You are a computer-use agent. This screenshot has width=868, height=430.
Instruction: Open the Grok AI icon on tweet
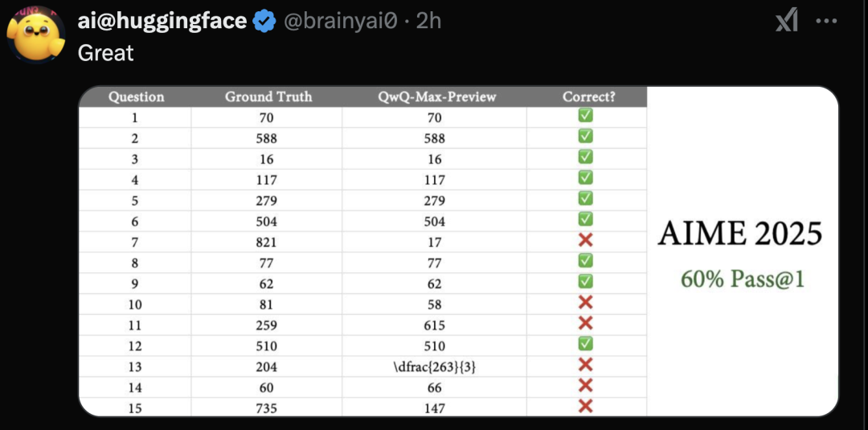pyautogui.click(x=786, y=22)
